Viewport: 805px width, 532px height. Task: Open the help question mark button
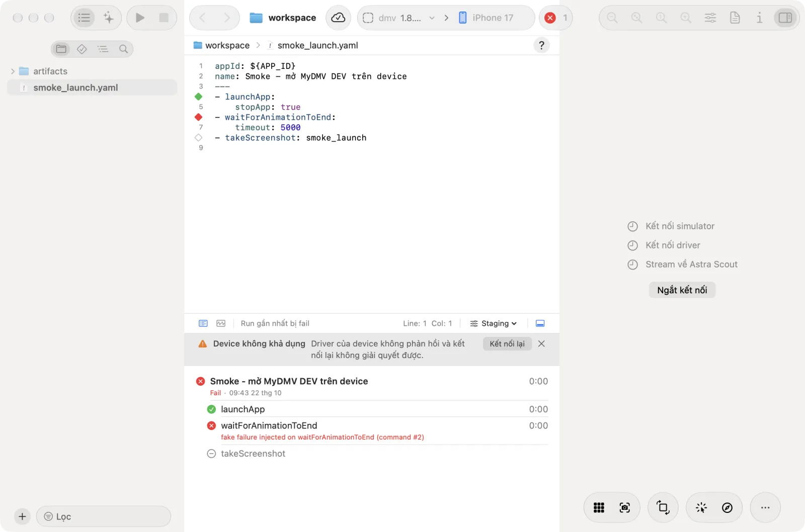pyautogui.click(x=541, y=45)
